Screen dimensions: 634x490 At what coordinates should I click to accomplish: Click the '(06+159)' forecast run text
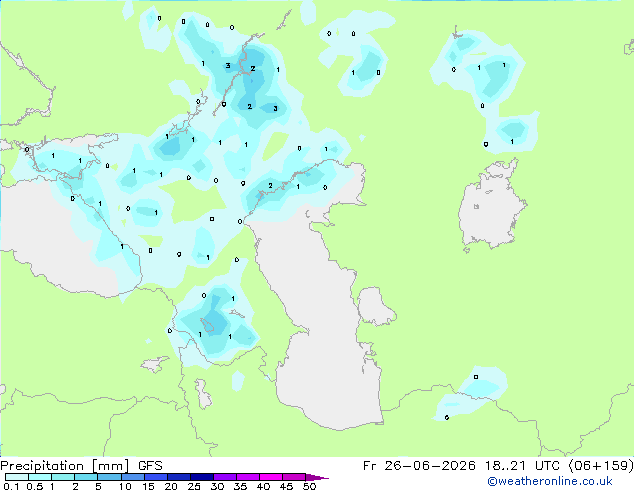[601, 466]
